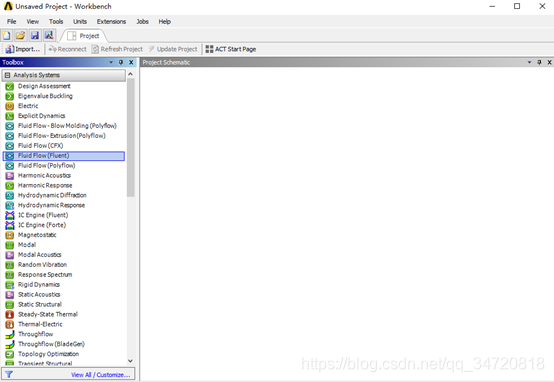Click the Static Acoustics label

[x=39, y=294]
